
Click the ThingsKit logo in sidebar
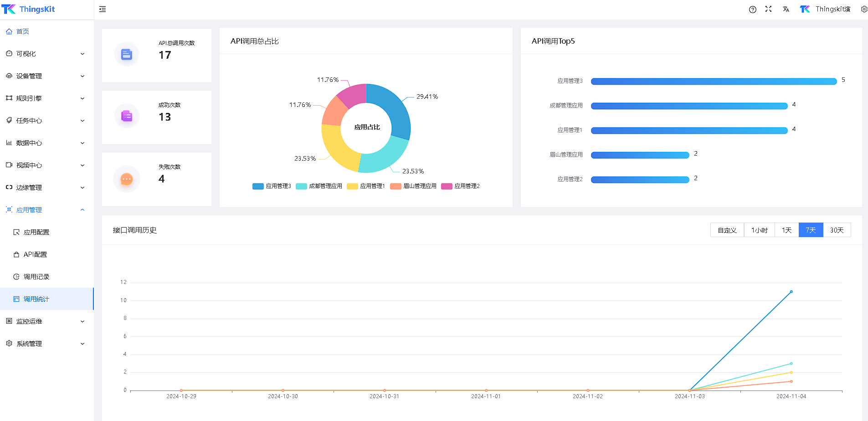[x=28, y=9]
